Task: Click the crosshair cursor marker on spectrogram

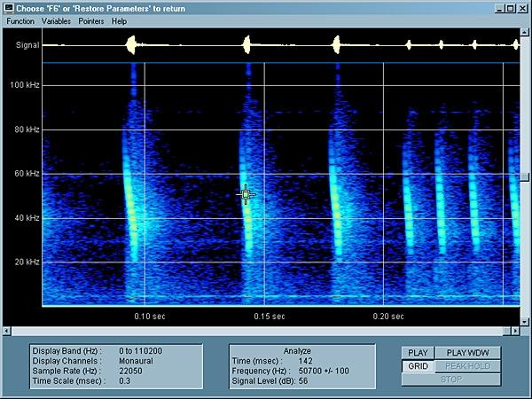Action: tap(246, 195)
